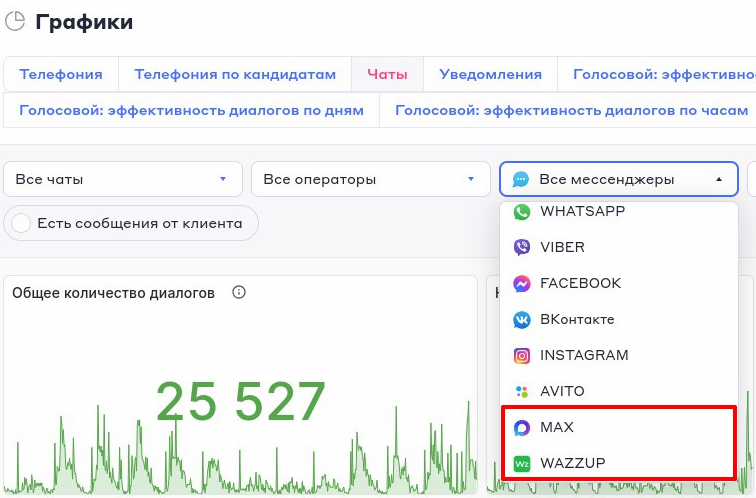
Task: Choose WHATSAPP from messenger list
Action: (619, 211)
